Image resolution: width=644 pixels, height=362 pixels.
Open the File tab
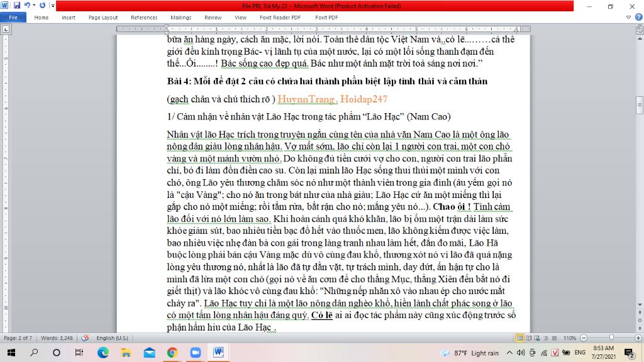(x=13, y=18)
